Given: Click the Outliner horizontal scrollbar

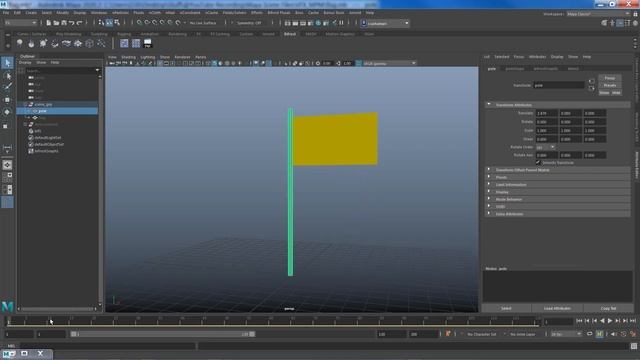Looking at the screenshot, I should [58, 309].
